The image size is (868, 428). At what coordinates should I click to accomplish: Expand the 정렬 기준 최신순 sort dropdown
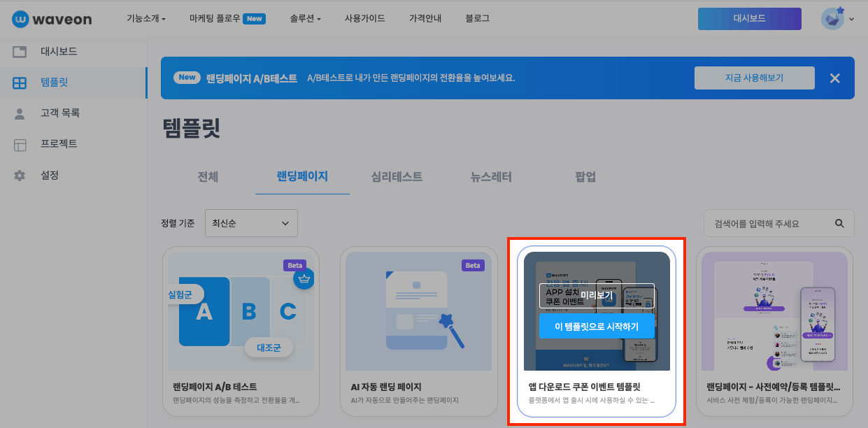pos(251,222)
